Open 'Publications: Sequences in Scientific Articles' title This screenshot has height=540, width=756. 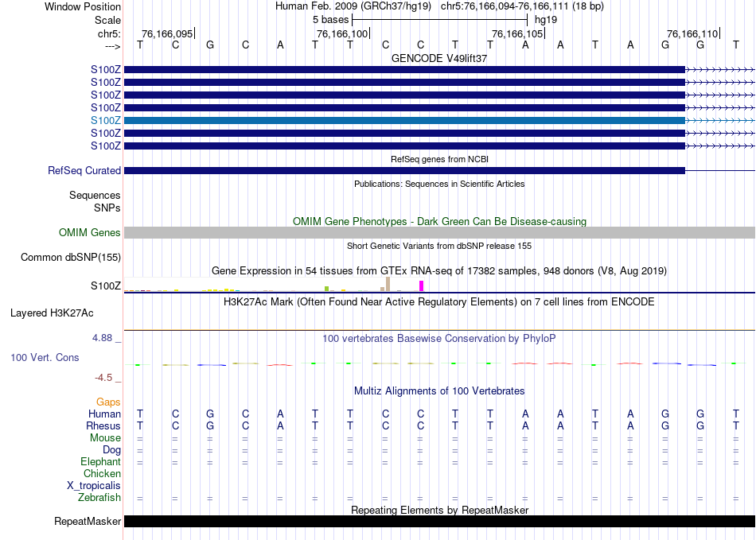[439, 184]
